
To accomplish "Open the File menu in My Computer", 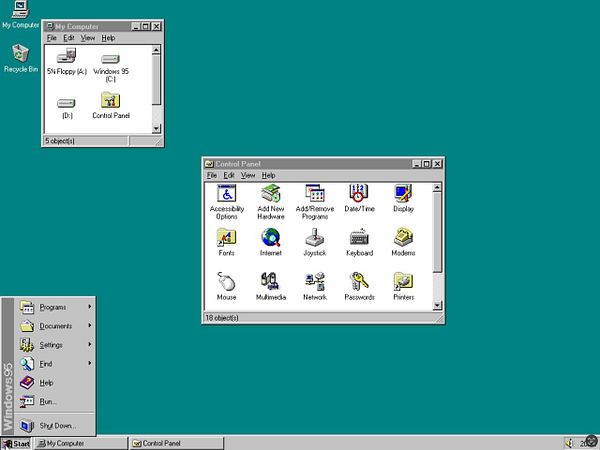I will pos(52,38).
